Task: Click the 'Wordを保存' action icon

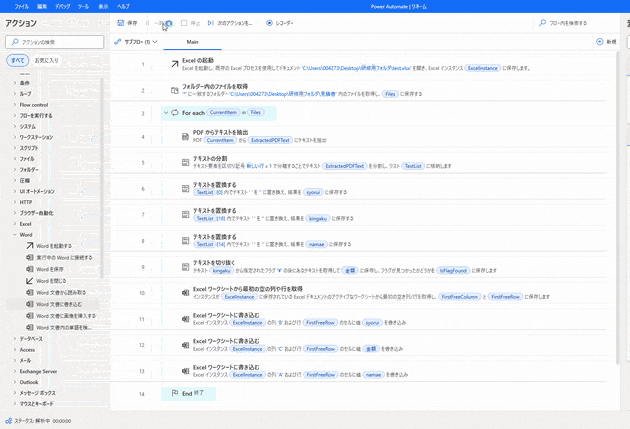Action: point(30,269)
